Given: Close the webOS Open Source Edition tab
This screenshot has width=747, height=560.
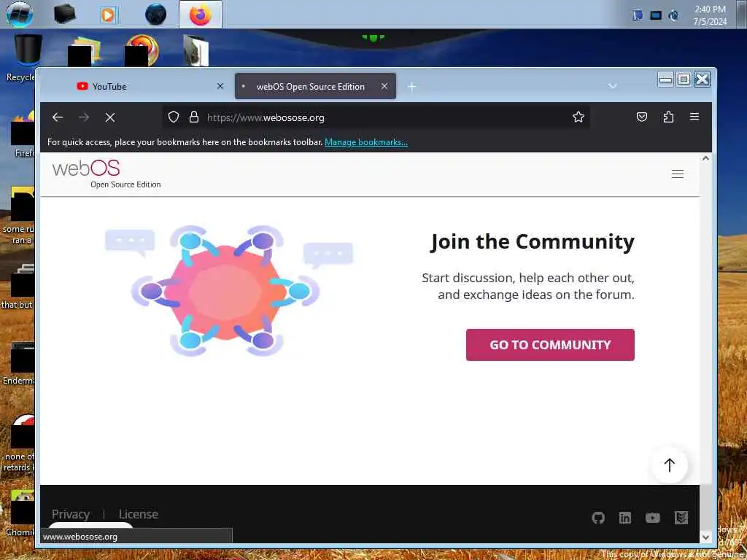Looking at the screenshot, I should (384, 86).
